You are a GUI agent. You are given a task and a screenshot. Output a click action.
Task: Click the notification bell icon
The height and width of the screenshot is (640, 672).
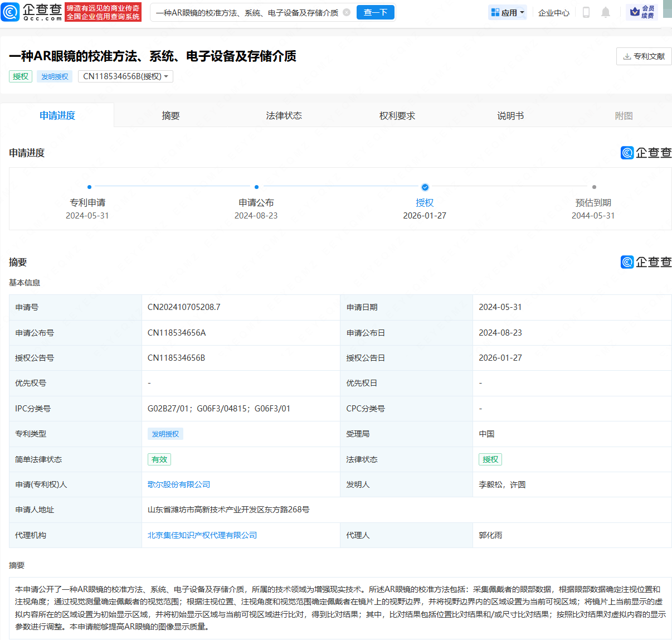607,12
